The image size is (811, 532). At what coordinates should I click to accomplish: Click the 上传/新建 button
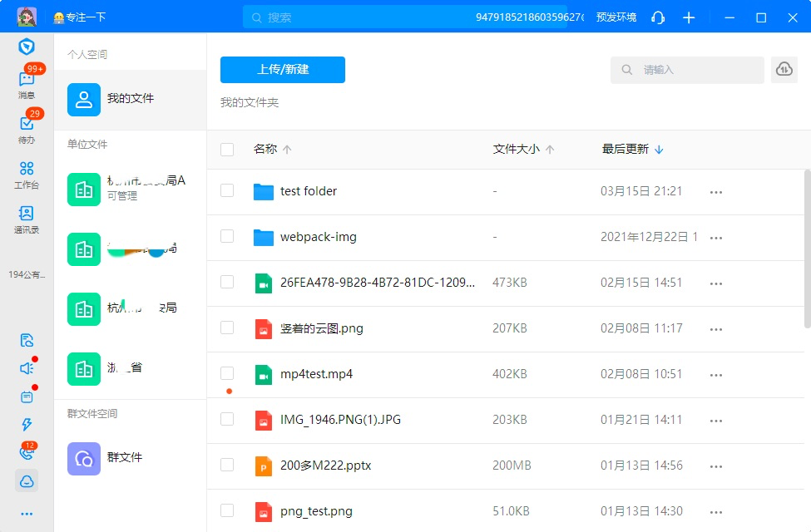click(x=283, y=70)
